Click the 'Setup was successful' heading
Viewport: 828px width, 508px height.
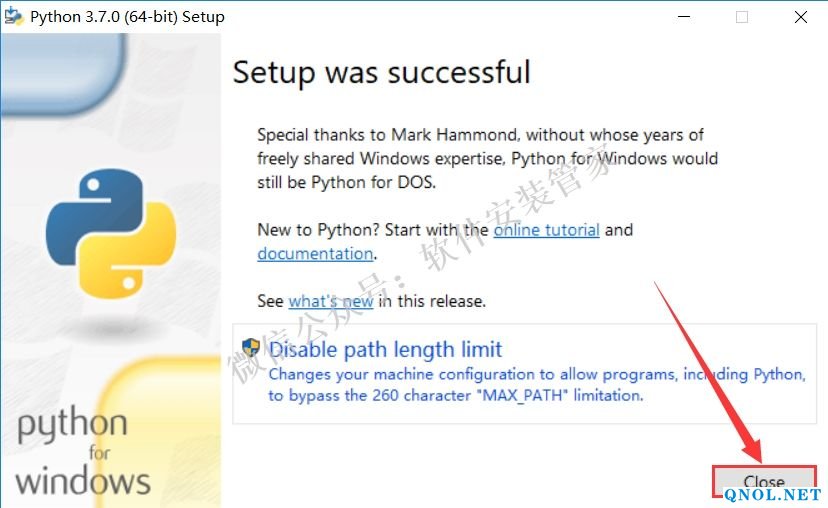[381, 72]
